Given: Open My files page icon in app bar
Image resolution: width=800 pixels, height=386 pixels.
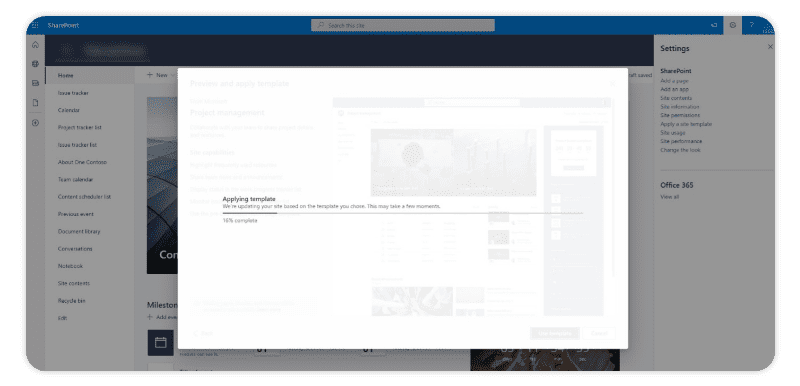Looking at the screenshot, I should tap(35, 102).
